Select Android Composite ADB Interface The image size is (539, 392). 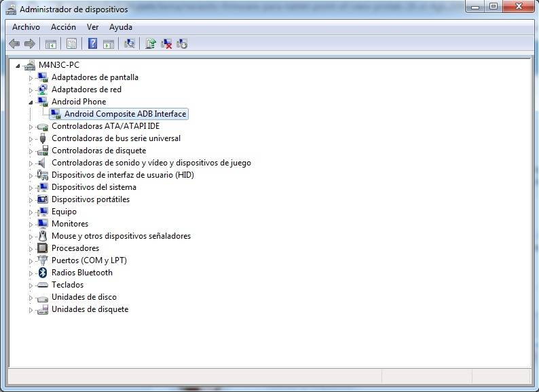[125, 114]
